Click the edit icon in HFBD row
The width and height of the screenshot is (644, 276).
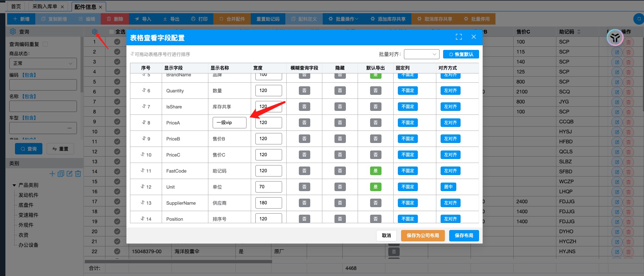tap(617, 142)
